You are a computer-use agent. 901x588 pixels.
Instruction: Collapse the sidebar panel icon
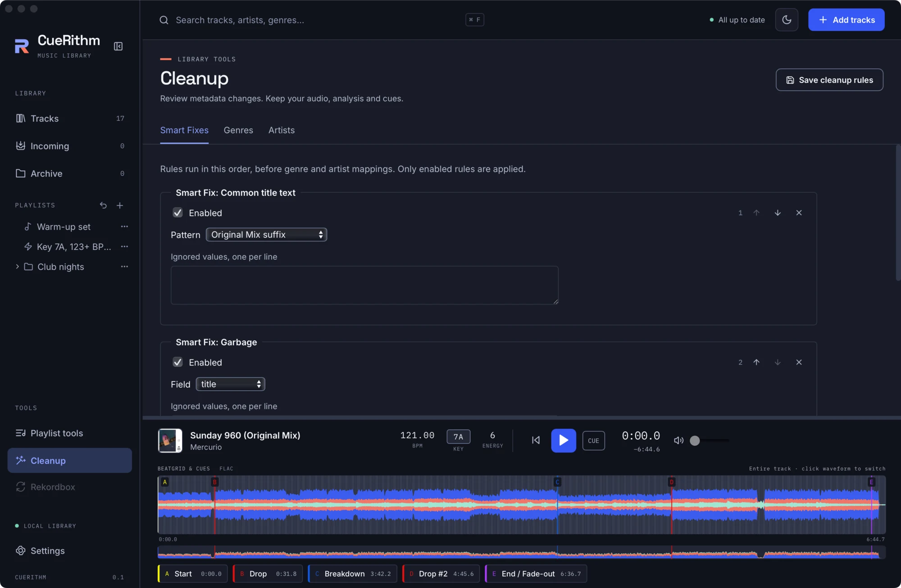click(x=118, y=46)
